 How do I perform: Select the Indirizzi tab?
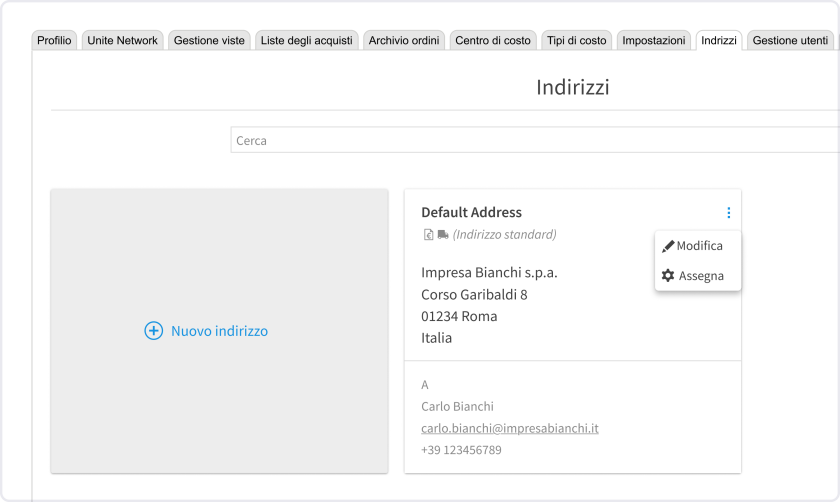[719, 41]
